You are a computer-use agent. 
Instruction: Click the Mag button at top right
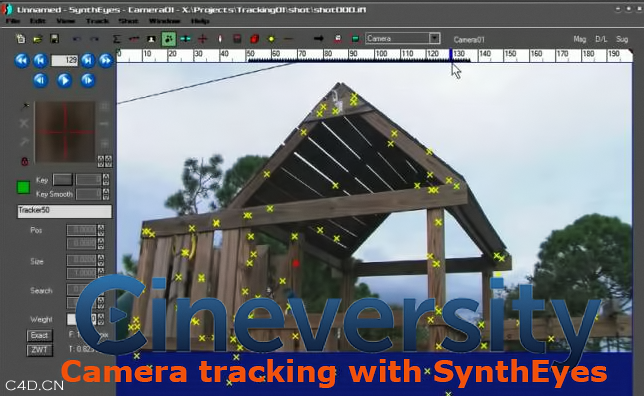580,39
